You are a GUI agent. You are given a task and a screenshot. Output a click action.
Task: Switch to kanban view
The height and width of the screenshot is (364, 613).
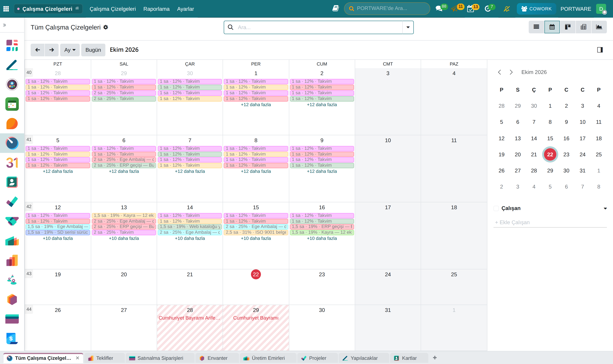point(568,27)
